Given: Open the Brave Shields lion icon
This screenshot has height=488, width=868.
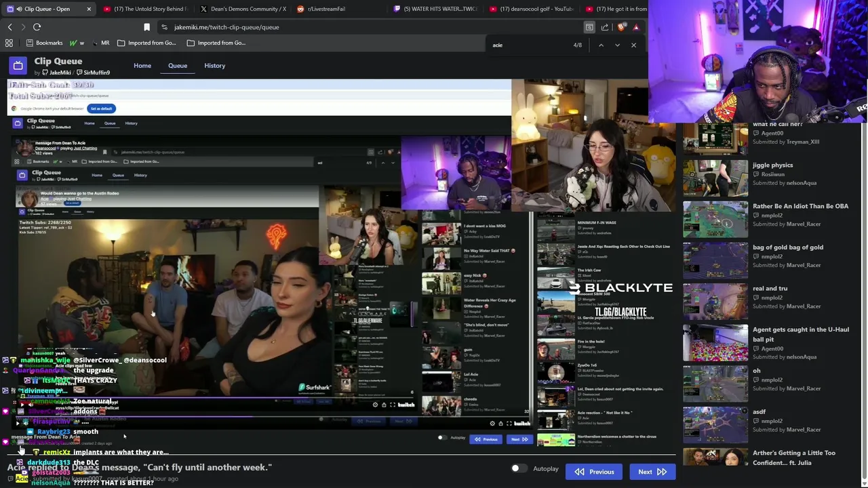Looking at the screenshot, I should (x=621, y=27).
